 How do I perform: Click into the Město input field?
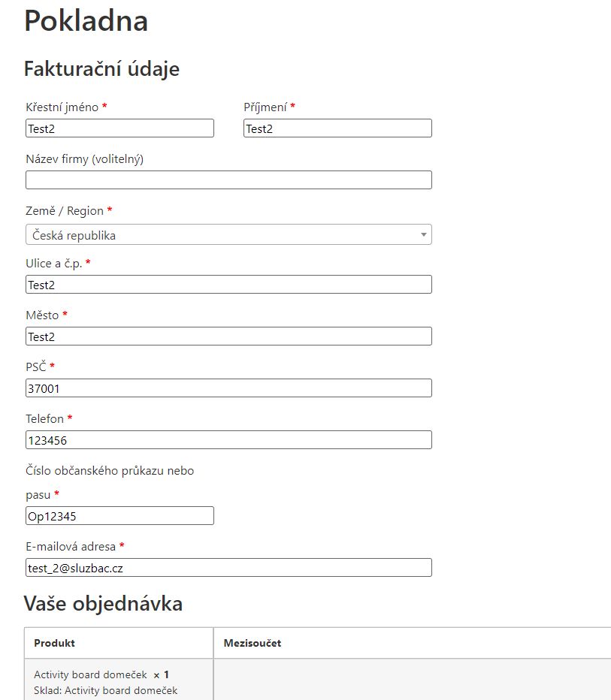click(228, 336)
